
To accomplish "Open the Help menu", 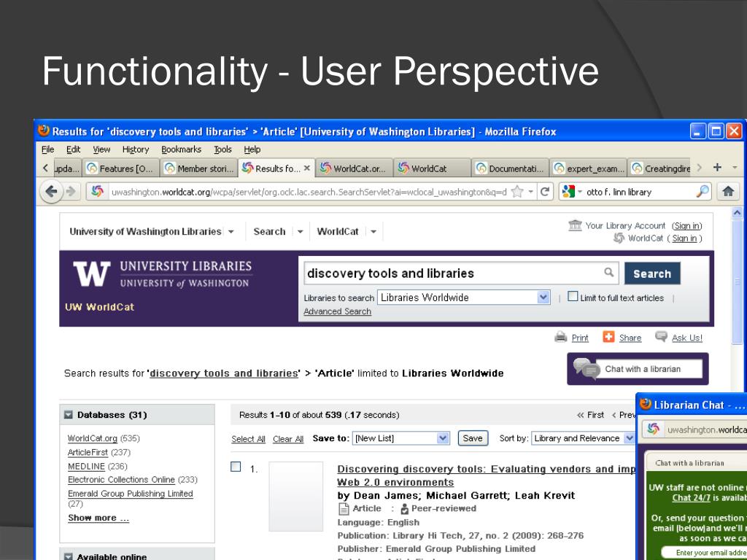I will coord(252,149).
